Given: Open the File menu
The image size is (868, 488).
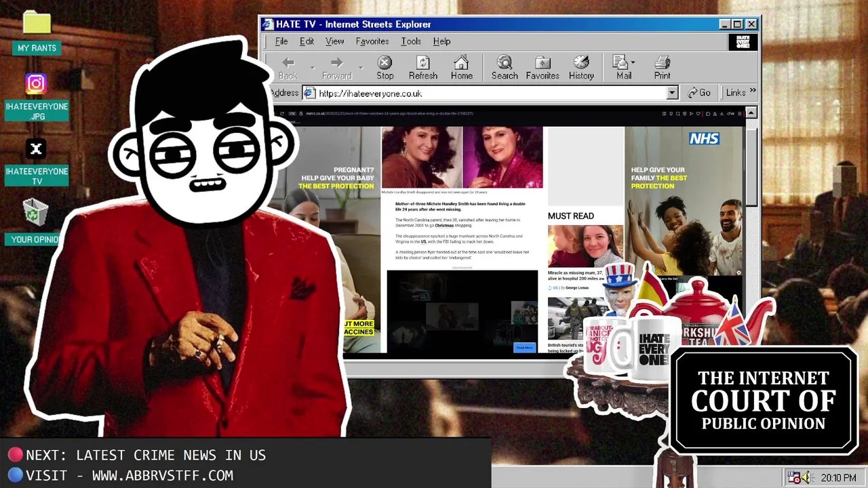Looking at the screenshot, I should click(x=281, y=41).
